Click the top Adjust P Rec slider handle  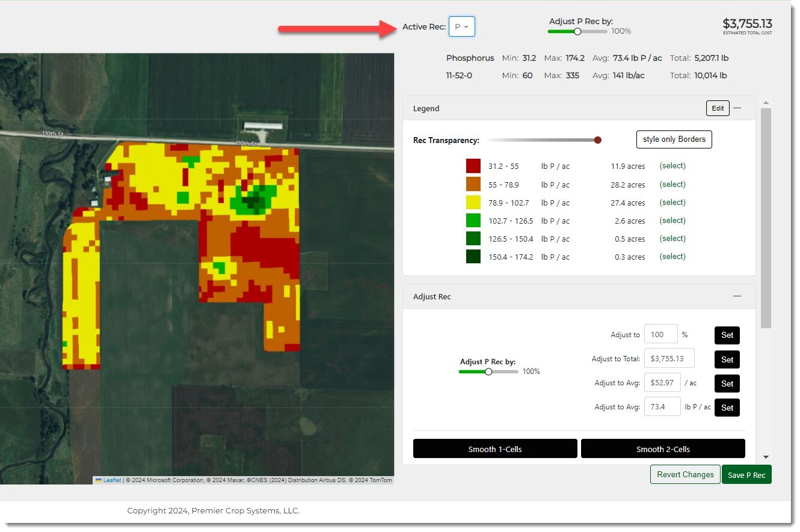pos(577,31)
